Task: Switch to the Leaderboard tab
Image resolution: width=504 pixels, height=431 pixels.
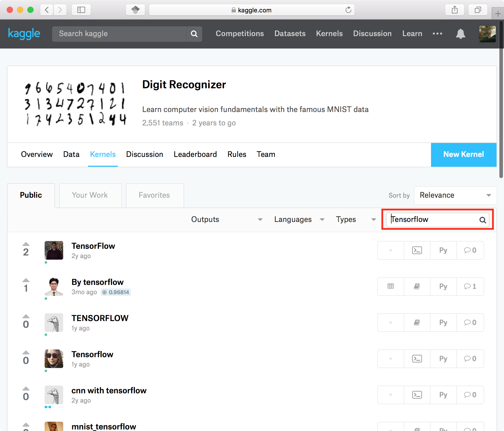Action: tap(195, 154)
